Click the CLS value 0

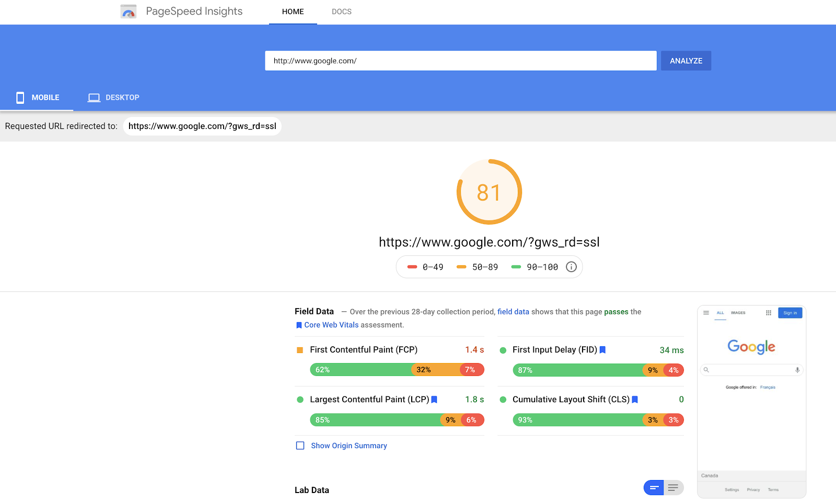(681, 400)
